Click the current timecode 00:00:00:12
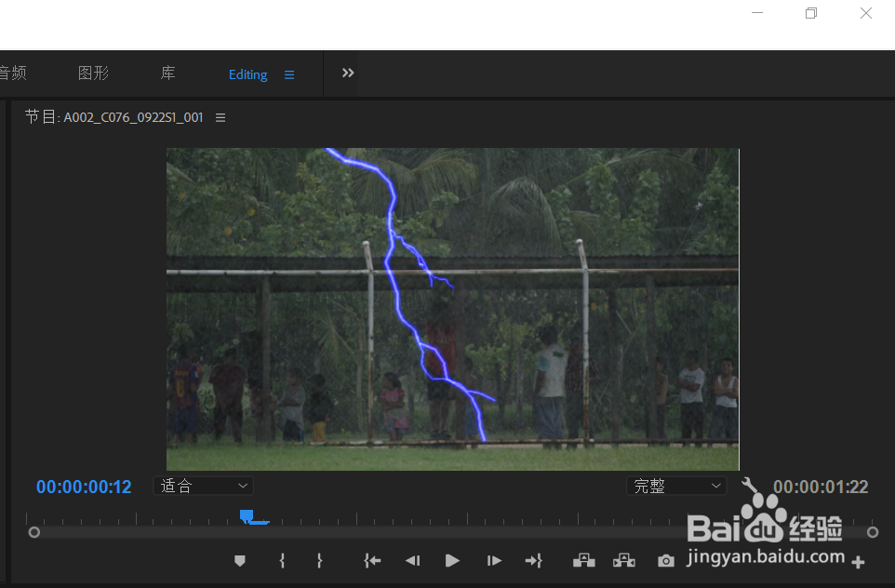The height and width of the screenshot is (588, 895). pos(84,487)
